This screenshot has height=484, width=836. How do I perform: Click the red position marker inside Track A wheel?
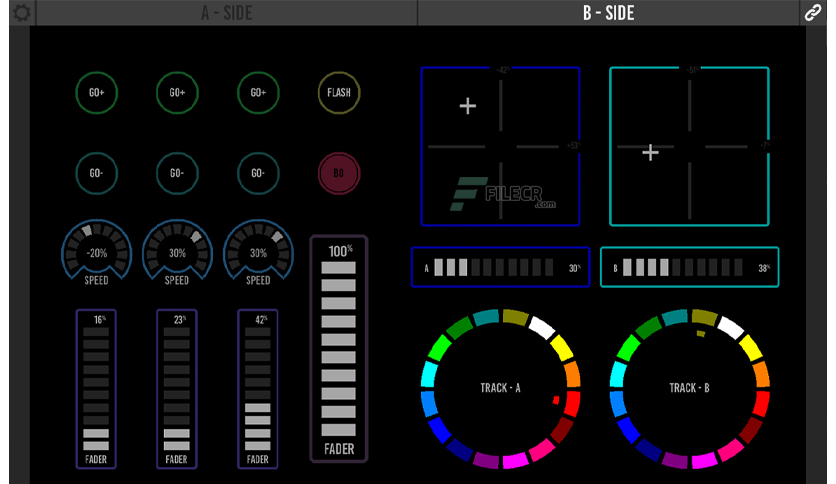point(556,400)
